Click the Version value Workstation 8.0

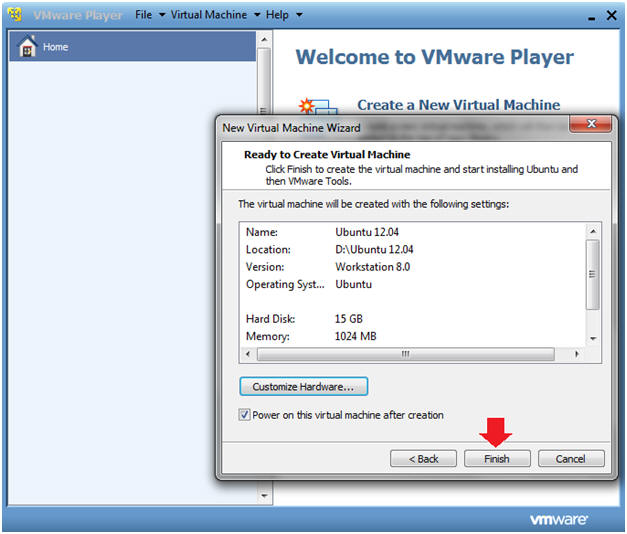point(372,267)
